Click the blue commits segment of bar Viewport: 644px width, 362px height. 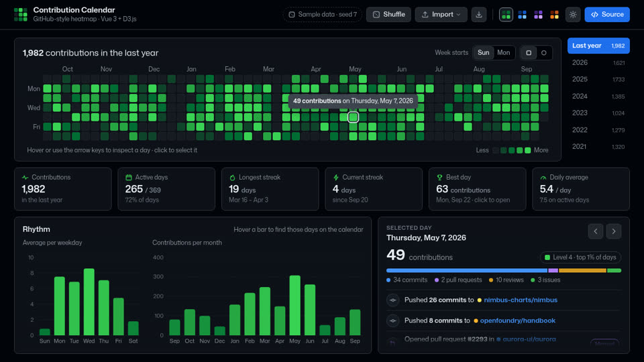(467, 270)
